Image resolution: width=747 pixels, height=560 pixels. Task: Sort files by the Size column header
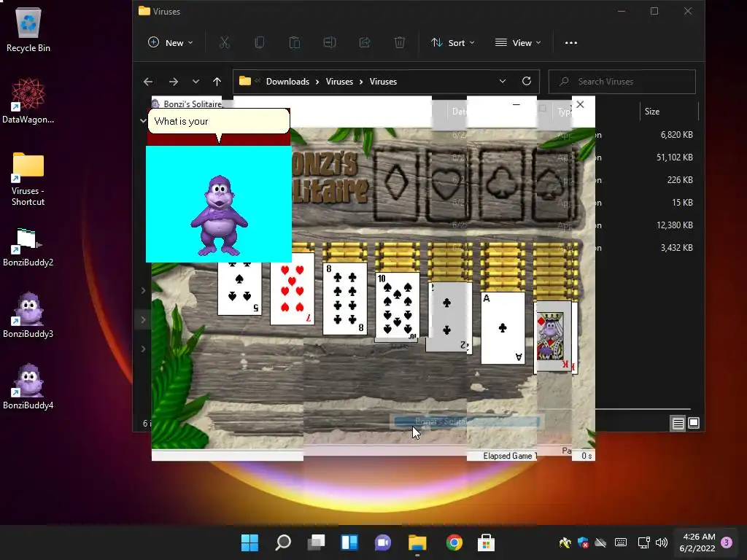(652, 112)
